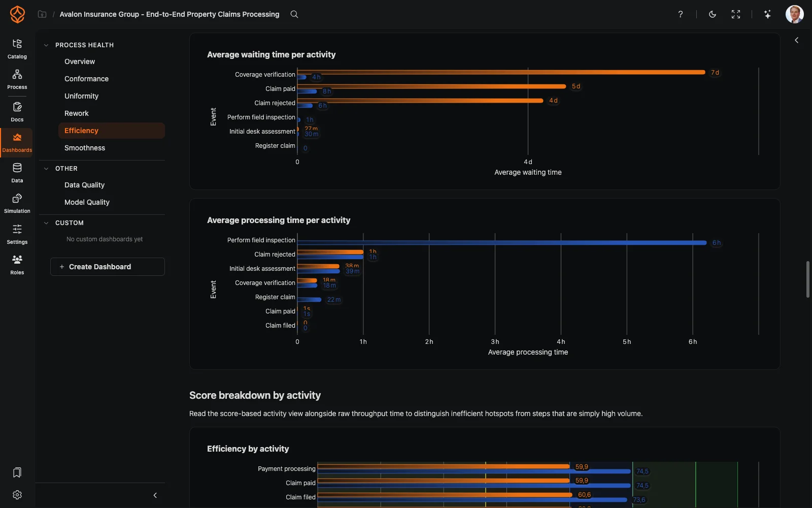Toggle fullscreen mode icon
Screen dimensions: 812x508
click(736, 14)
